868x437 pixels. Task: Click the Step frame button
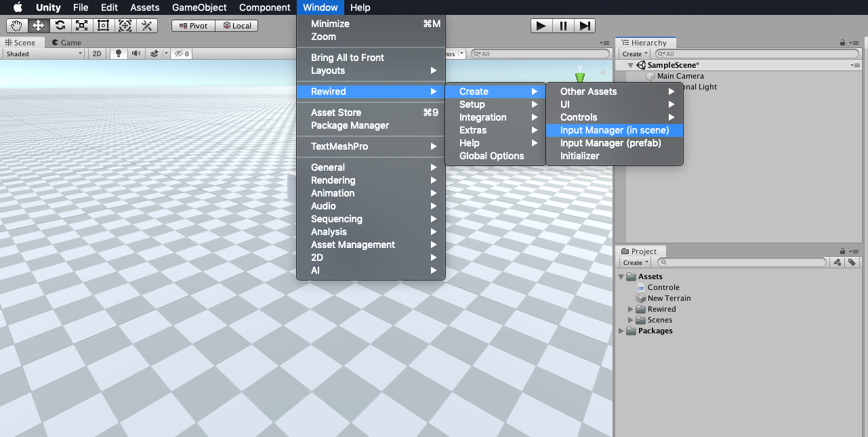[x=585, y=26]
